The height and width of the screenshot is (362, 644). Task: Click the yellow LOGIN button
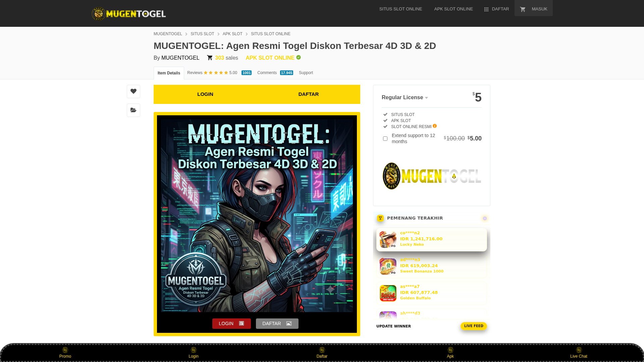click(x=205, y=94)
